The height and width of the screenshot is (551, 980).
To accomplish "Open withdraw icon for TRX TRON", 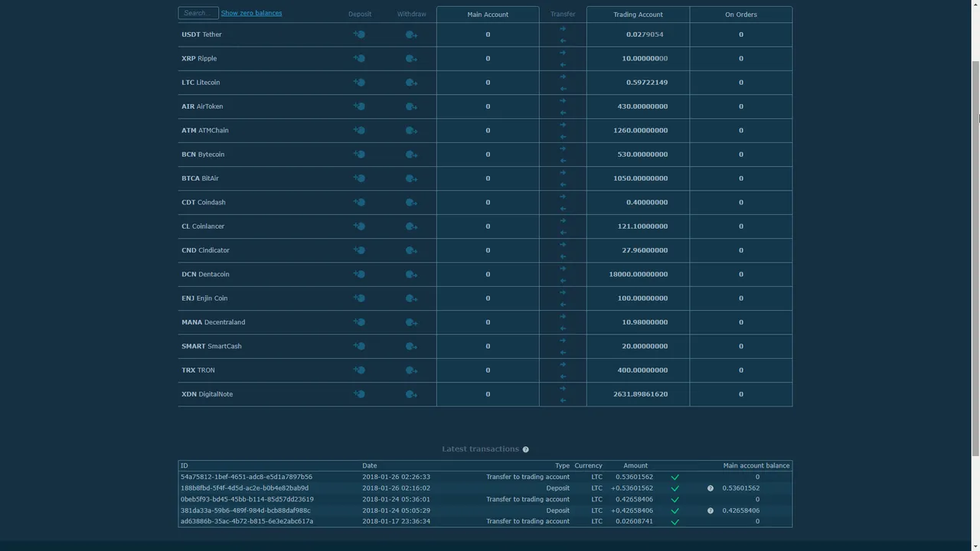I will click(x=411, y=370).
